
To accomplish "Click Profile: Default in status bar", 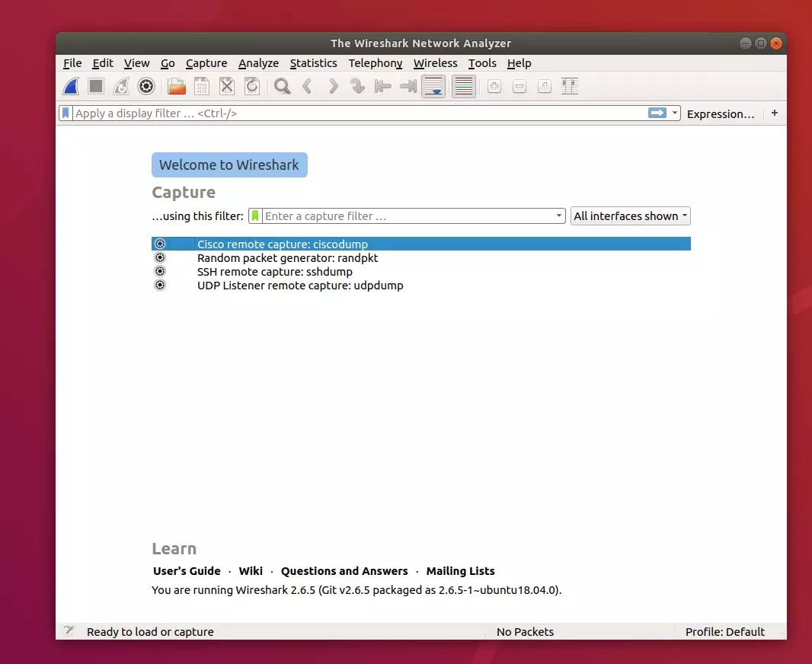I will click(x=724, y=632).
